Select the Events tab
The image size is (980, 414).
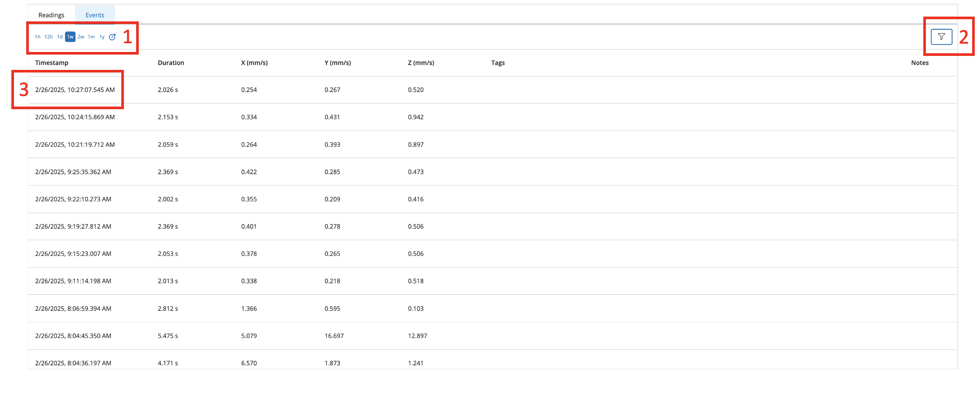pos(95,15)
